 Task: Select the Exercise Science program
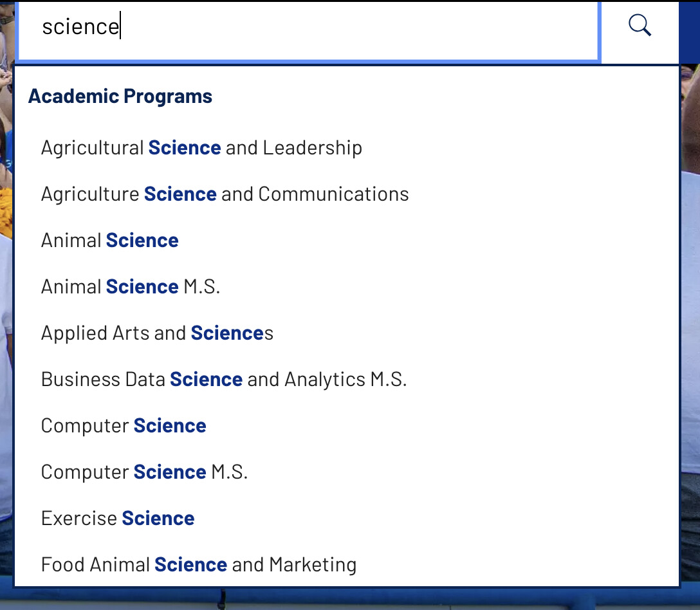point(118,519)
